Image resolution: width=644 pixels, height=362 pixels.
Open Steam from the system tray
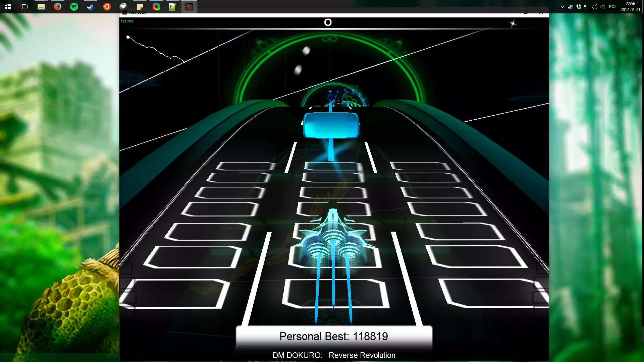570,7
